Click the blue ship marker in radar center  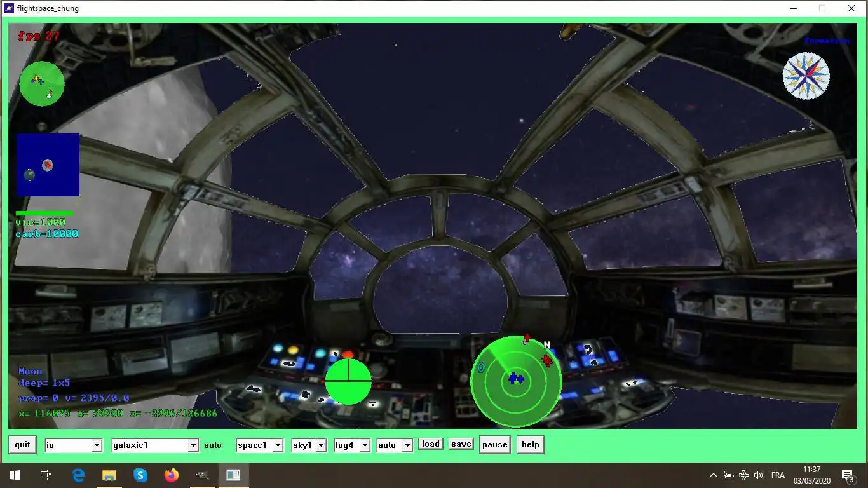[516, 379]
